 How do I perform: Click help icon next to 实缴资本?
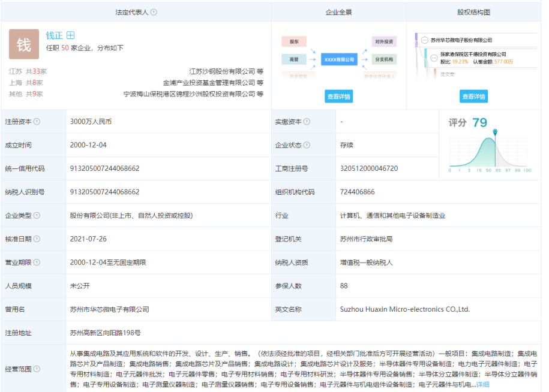tap(307, 122)
